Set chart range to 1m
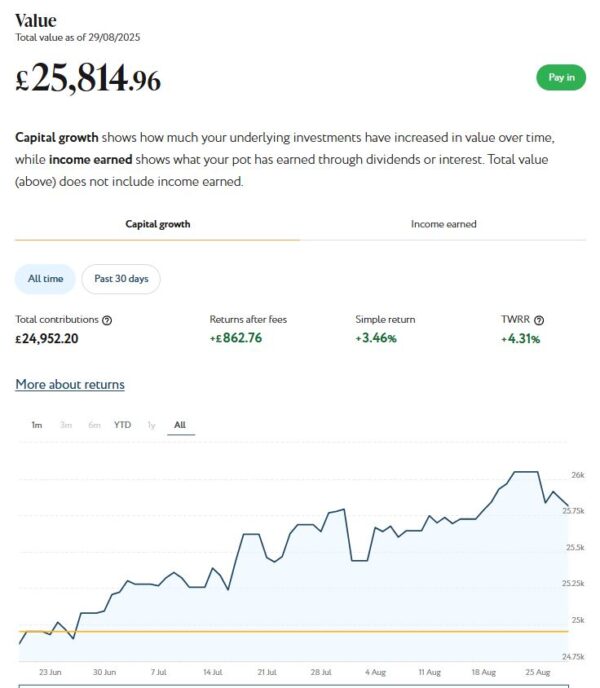Screen dimensions: 600x688 point(36,425)
